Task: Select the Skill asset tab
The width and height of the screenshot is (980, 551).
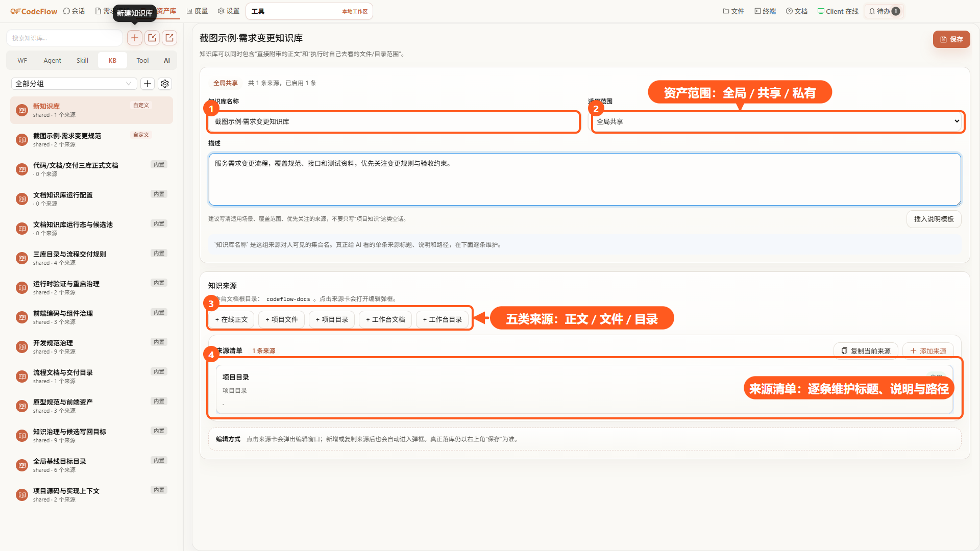Action: 82,60
